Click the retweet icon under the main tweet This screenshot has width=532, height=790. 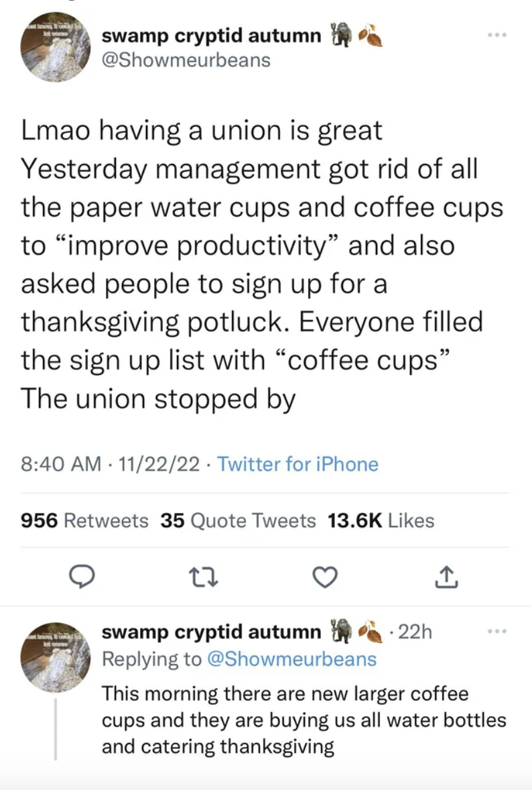204,576
